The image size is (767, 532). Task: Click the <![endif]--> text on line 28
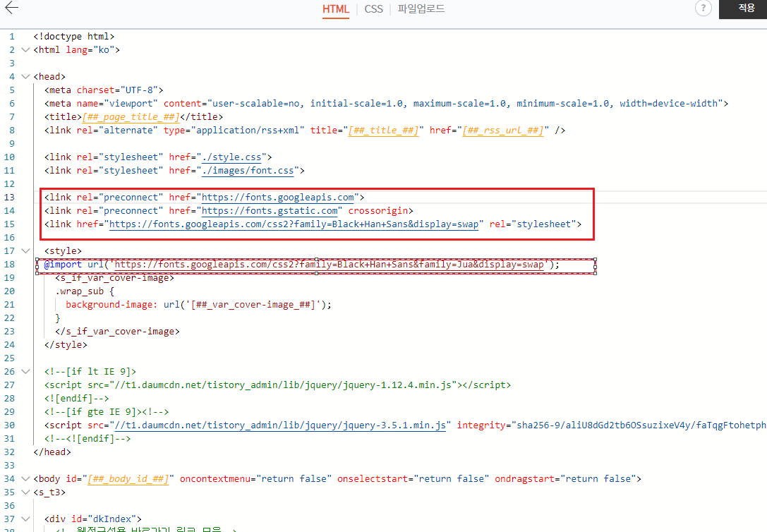[76, 399]
